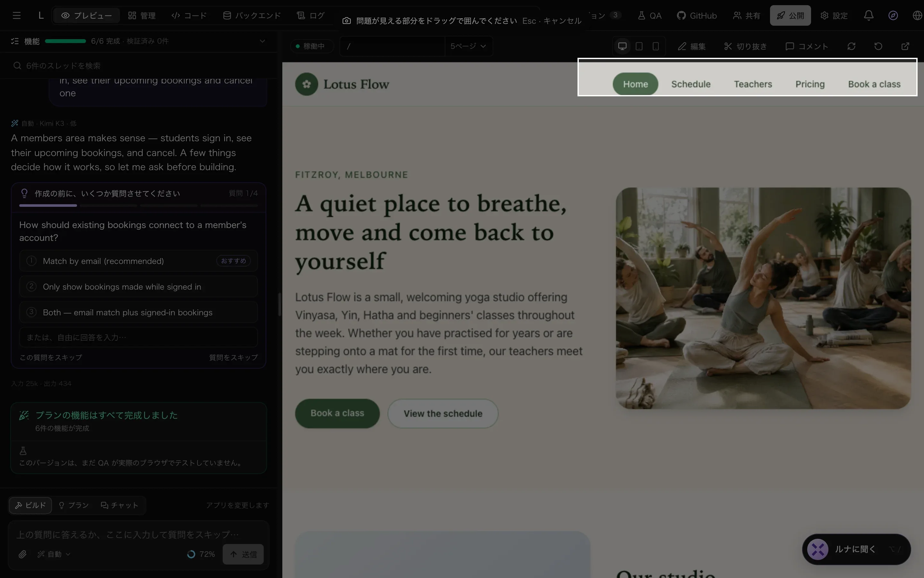Image resolution: width=924 pixels, height=578 pixels.
Task: Expand the 機能 progress panel chevron
Action: pos(262,41)
